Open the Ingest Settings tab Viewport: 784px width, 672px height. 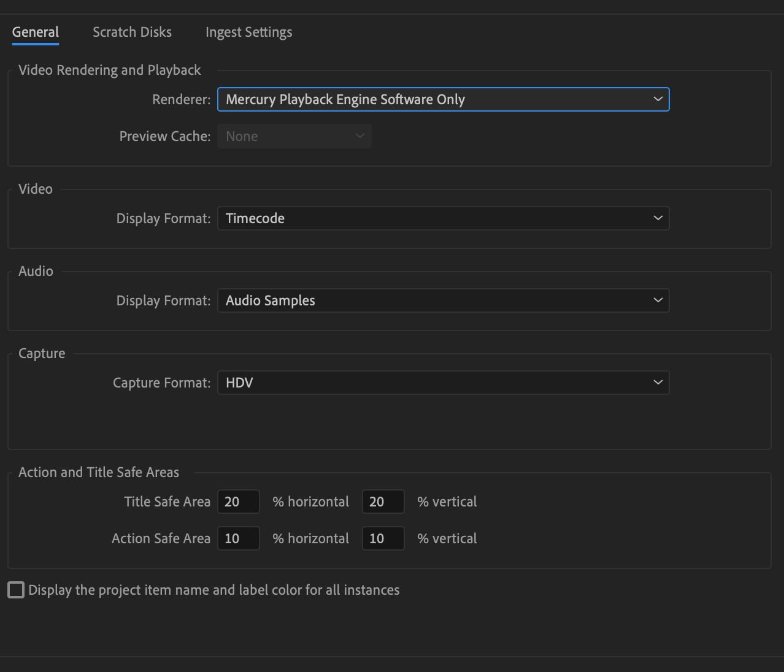(248, 32)
